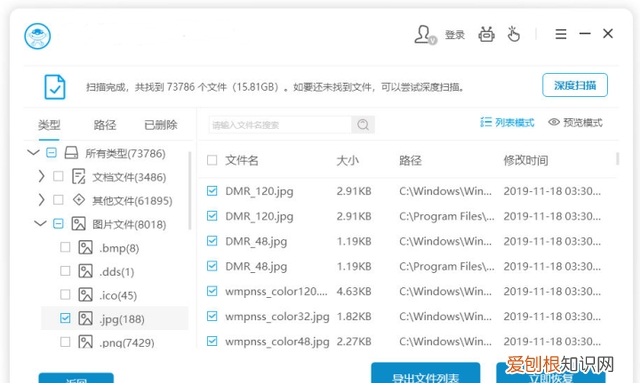Click the 所有类型 drive icon

tap(71, 153)
